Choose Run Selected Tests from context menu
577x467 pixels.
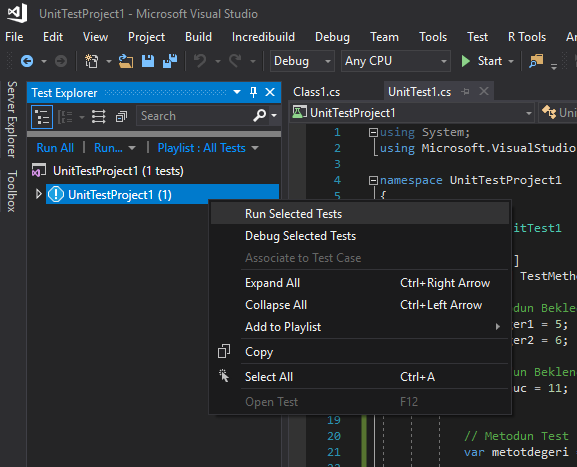(x=360, y=214)
